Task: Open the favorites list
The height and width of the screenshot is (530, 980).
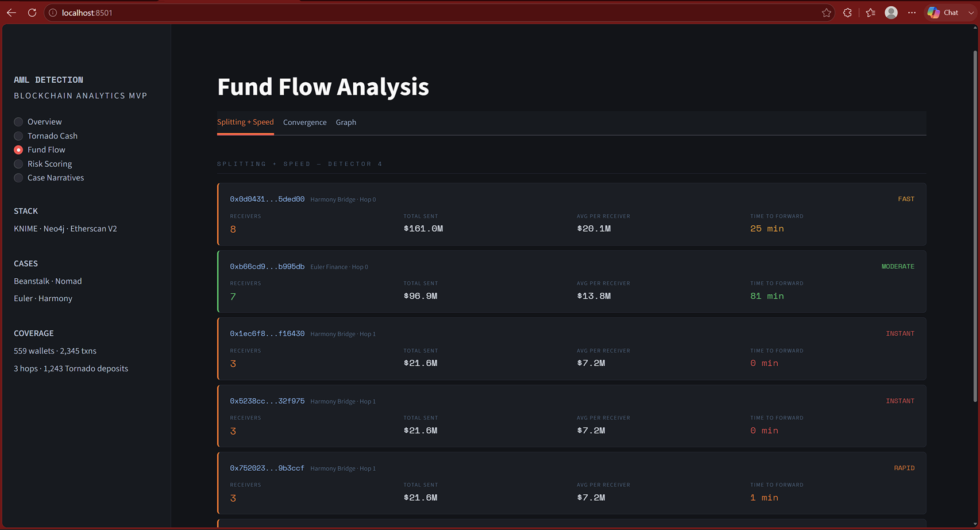Action: [871, 13]
